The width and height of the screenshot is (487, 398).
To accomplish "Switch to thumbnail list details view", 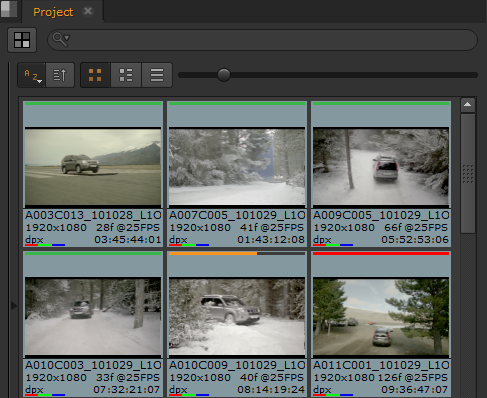I will 126,75.
